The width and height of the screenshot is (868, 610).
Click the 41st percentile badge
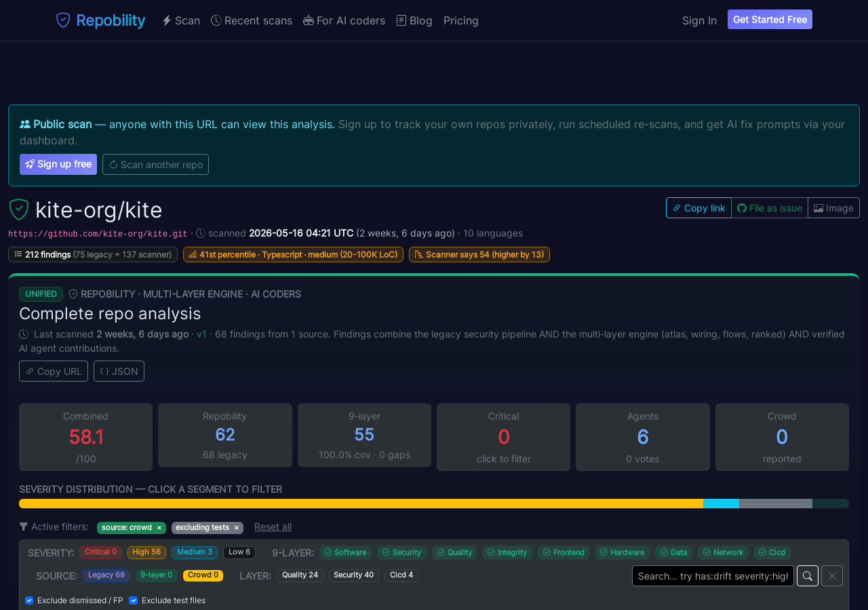coord(293,254)
